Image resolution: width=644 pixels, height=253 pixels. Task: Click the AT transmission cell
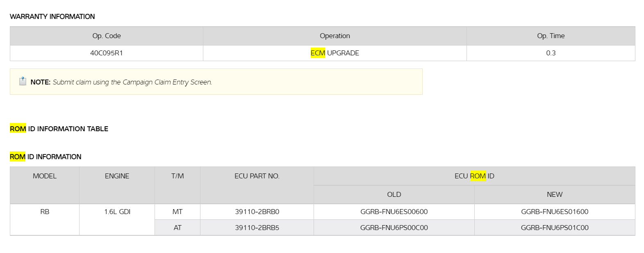[177, 228]
